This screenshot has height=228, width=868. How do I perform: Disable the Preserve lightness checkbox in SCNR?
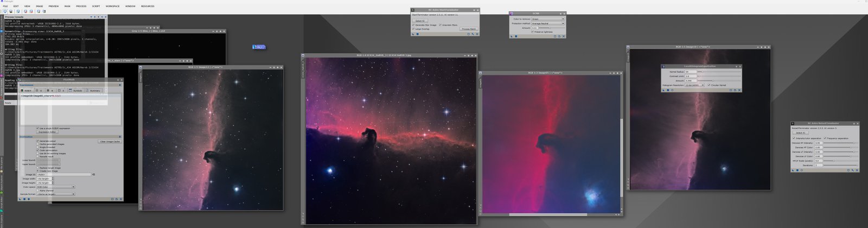click(x=533, y=32)
